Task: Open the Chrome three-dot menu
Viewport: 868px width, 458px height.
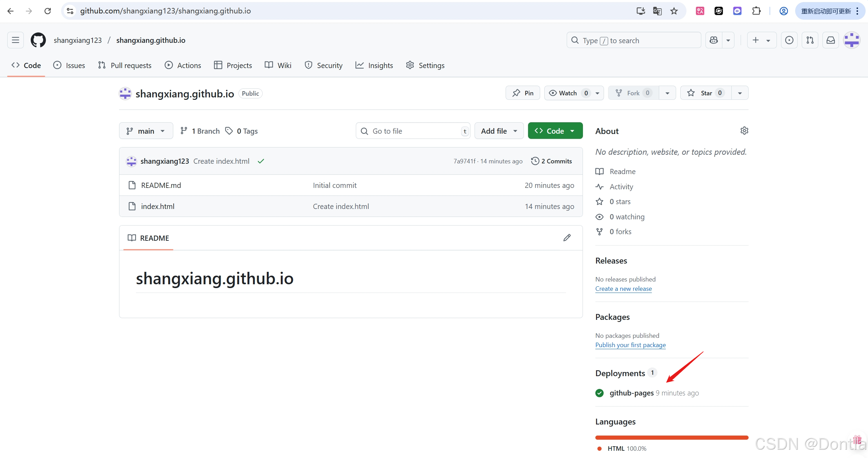Action: 857,11
